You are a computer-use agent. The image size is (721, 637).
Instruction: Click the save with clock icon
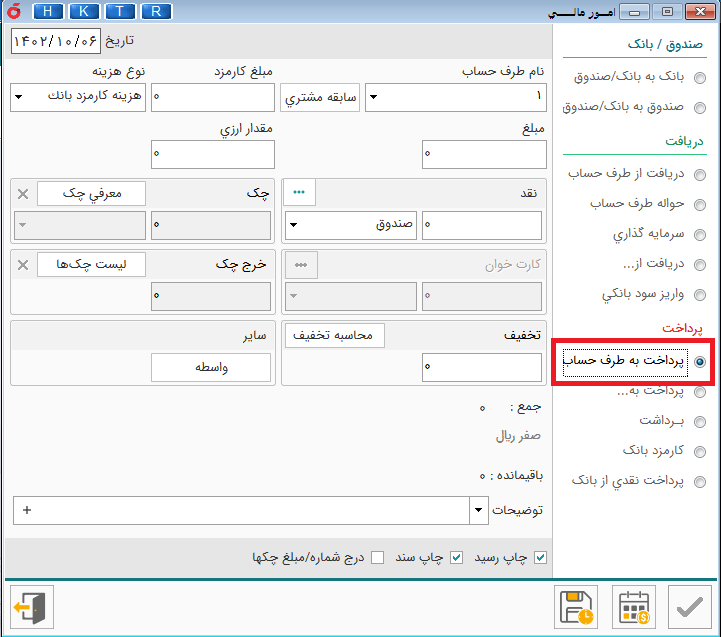click(576, 608)
